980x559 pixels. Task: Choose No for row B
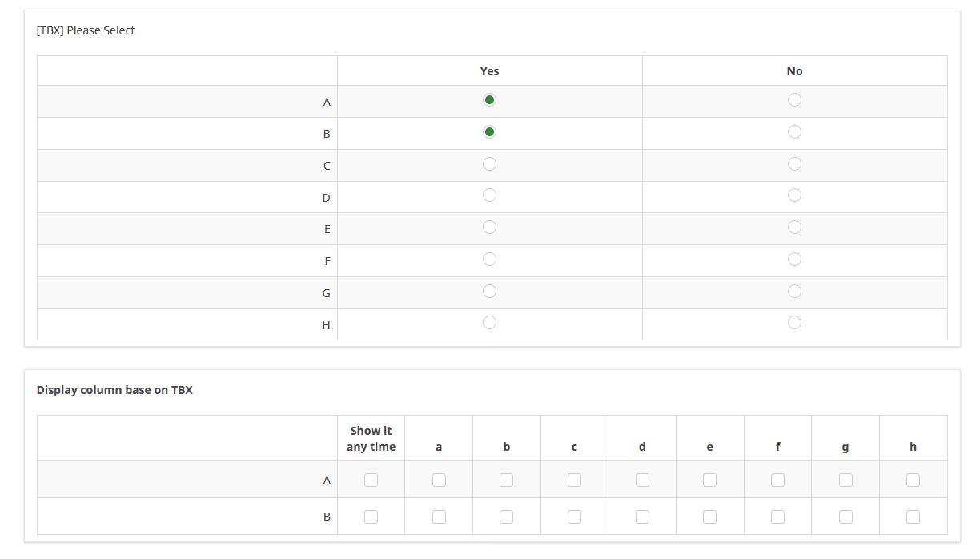794,132
